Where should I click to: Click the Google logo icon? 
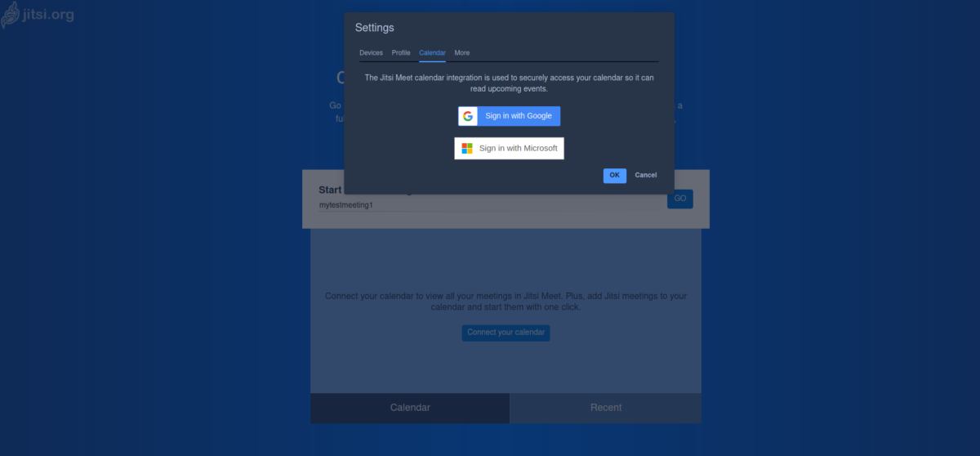point(468,116)
